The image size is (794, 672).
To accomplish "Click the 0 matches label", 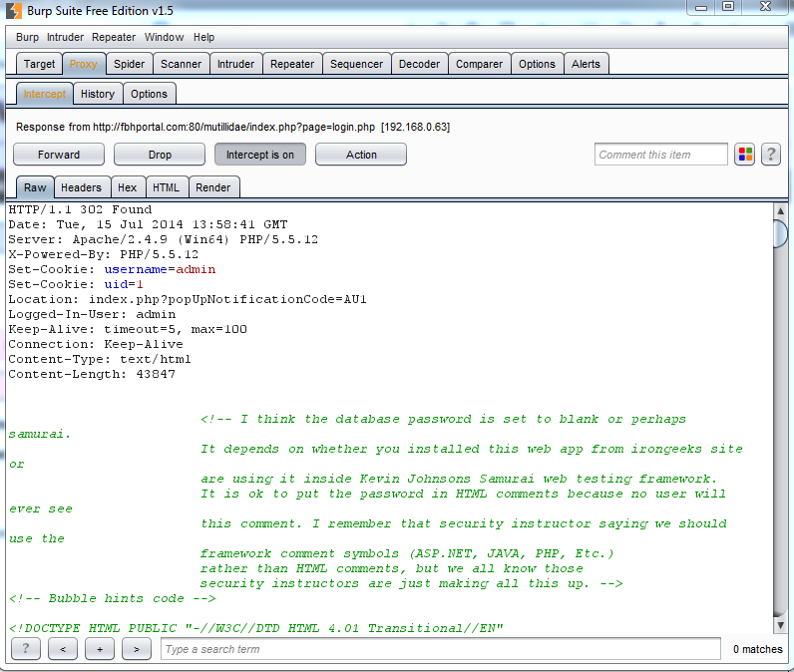I will click(757, 649).
